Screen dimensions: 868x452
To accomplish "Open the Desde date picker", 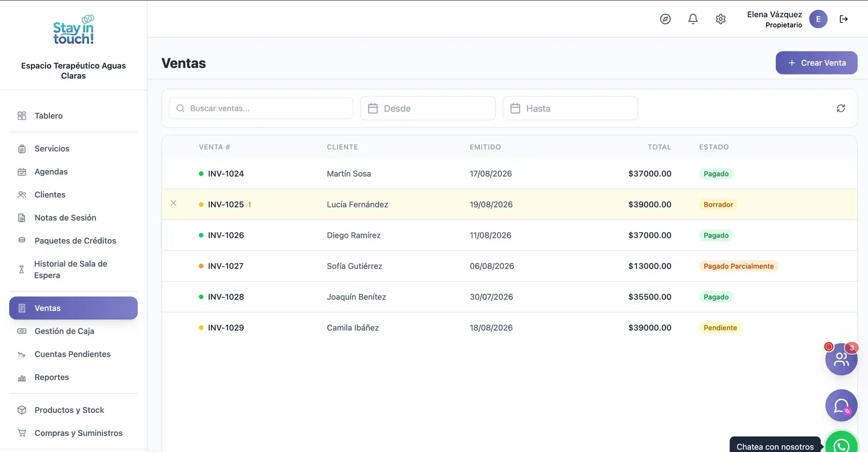I will coord(427,108).
